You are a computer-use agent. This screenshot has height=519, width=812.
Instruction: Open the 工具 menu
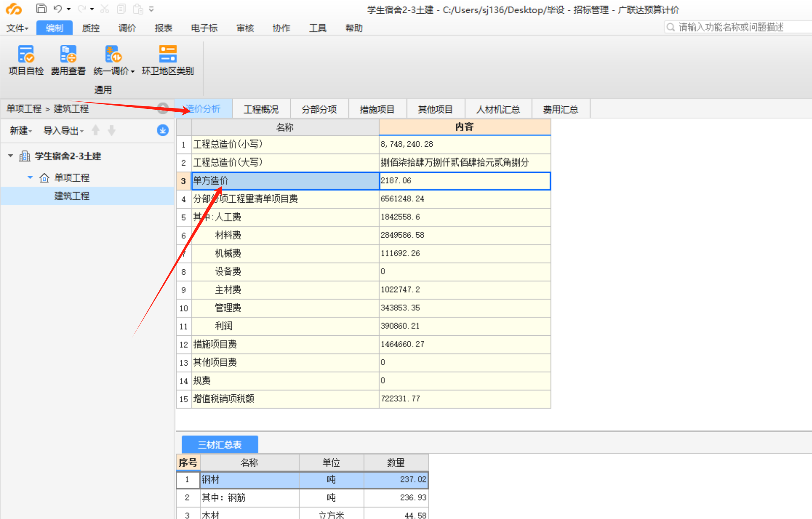point(317,28)
